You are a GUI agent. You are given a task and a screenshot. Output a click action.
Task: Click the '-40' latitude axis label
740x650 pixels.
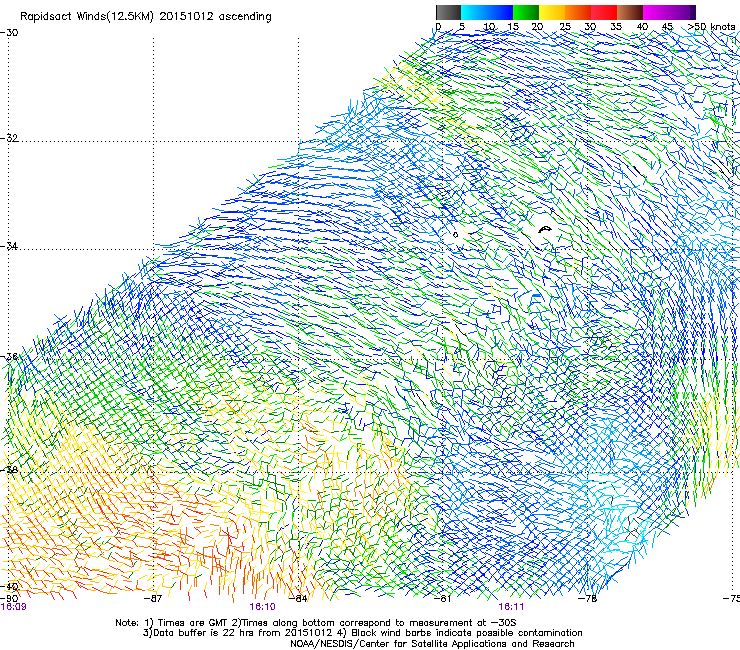click(9, 587)
